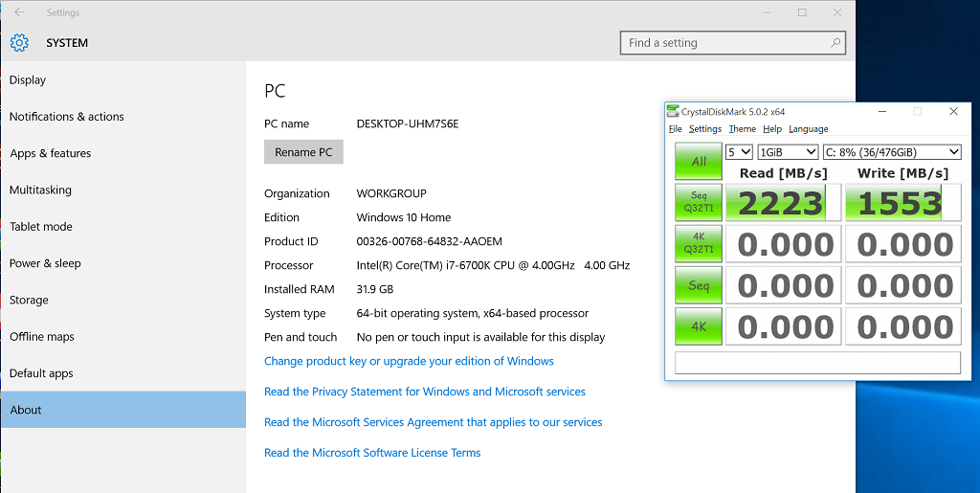This screenshot has width=980, height=493.
Task: Click the edition value Windows 10 Home
Action: 404,217
